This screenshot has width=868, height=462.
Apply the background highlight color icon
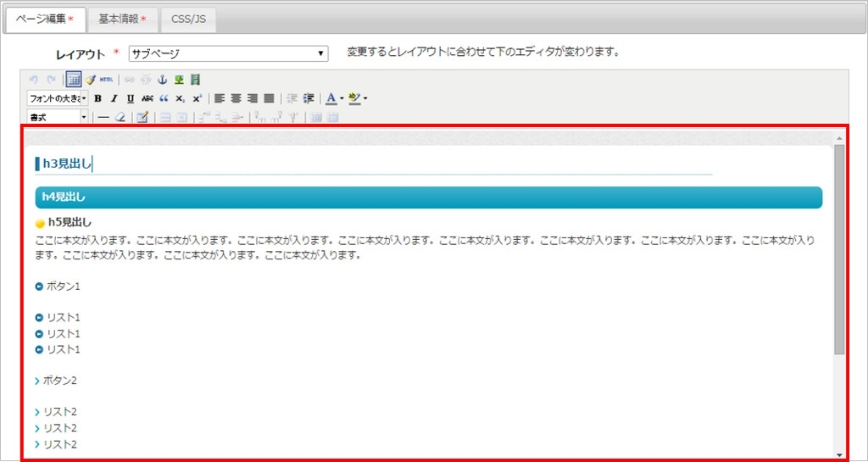click(354, 98)
